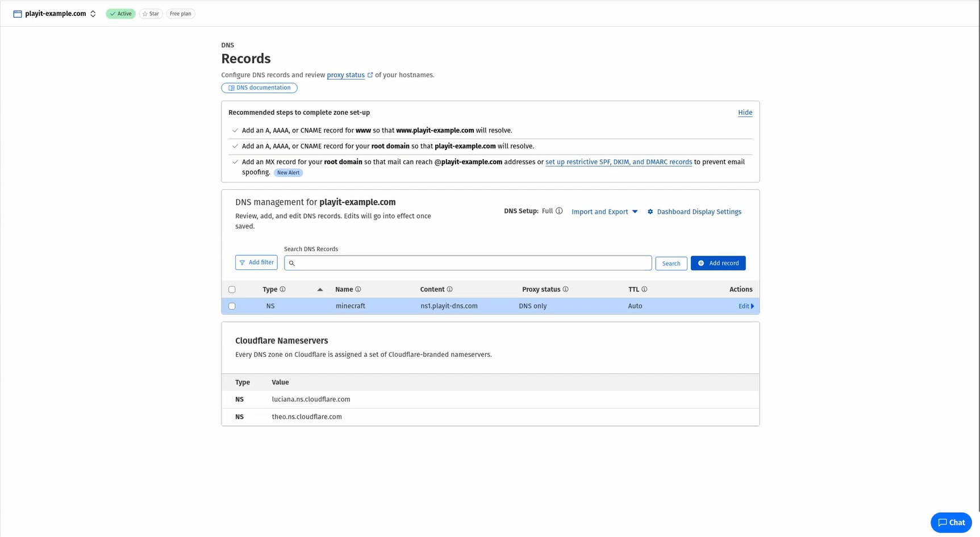Image resolution: width=980 pixels, height=537 pixels.
Task: Open the domain switcher chevron
Action: (93, 14)
